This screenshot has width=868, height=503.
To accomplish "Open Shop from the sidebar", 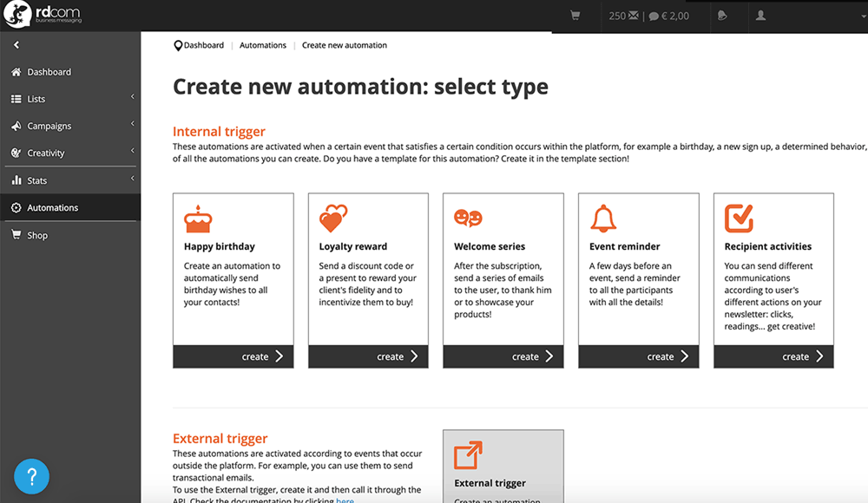I will tap(37, 235).
